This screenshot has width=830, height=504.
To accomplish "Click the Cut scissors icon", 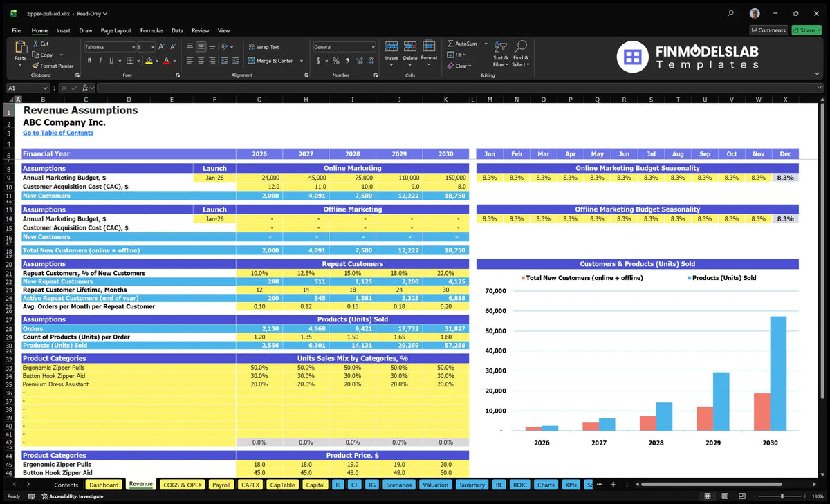I will pyautogui.click(x=35, y=44).
